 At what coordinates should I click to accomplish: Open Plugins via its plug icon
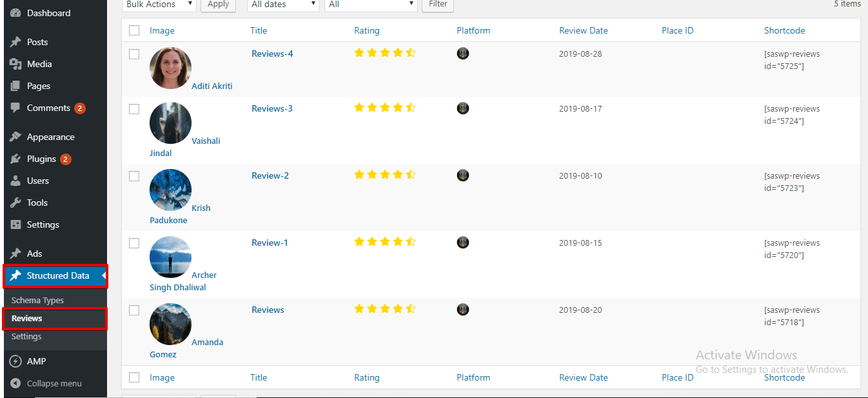(15, 159)
